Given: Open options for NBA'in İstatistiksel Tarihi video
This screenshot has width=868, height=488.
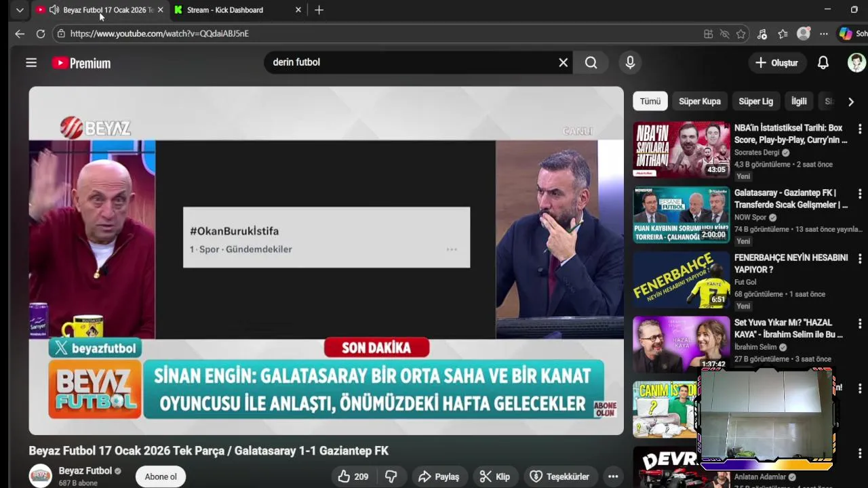Looking at the screenshot, I should click(x=860, y=129).
